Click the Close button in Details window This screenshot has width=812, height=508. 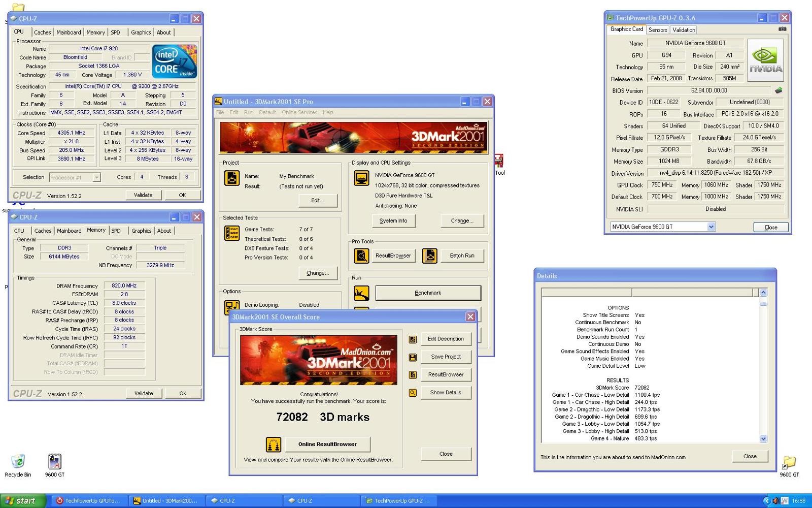pyautogui.click(x=750, y=456)
